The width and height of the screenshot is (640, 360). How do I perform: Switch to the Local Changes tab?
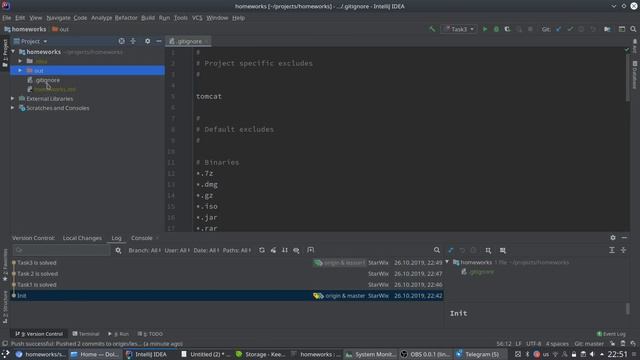pyautogui.click(x=82, y=238)
